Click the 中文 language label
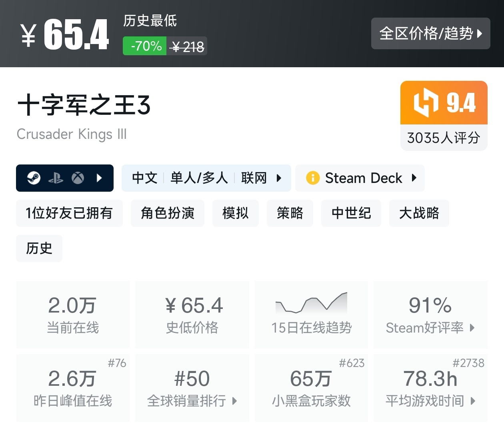This screenshot has width=504, height=427. click(x=145, y=178)
